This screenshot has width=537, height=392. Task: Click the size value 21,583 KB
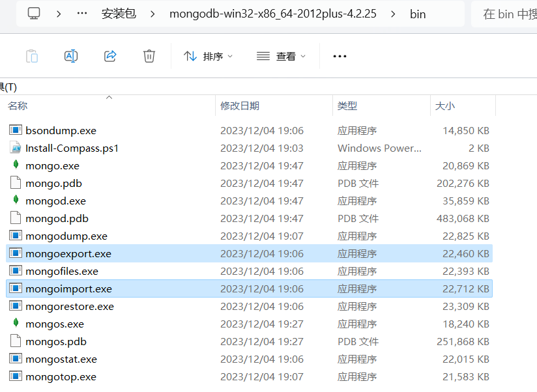coord(466,377)
